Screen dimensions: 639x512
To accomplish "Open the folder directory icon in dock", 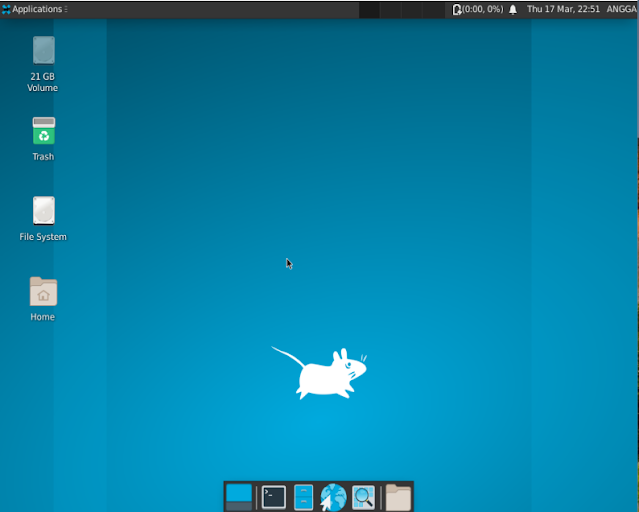I will click(x=398, y=497).
